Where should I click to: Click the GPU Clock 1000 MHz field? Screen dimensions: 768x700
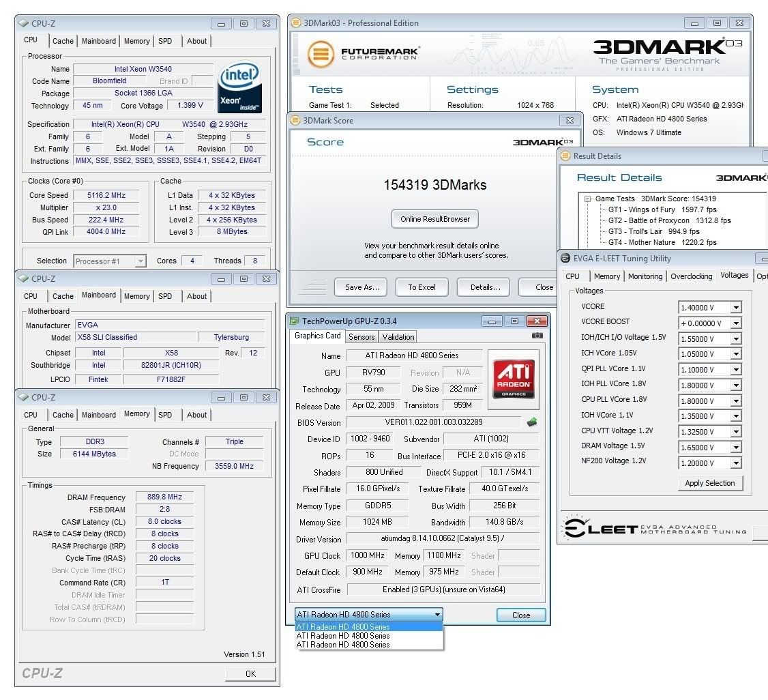[x=368, y=555]
